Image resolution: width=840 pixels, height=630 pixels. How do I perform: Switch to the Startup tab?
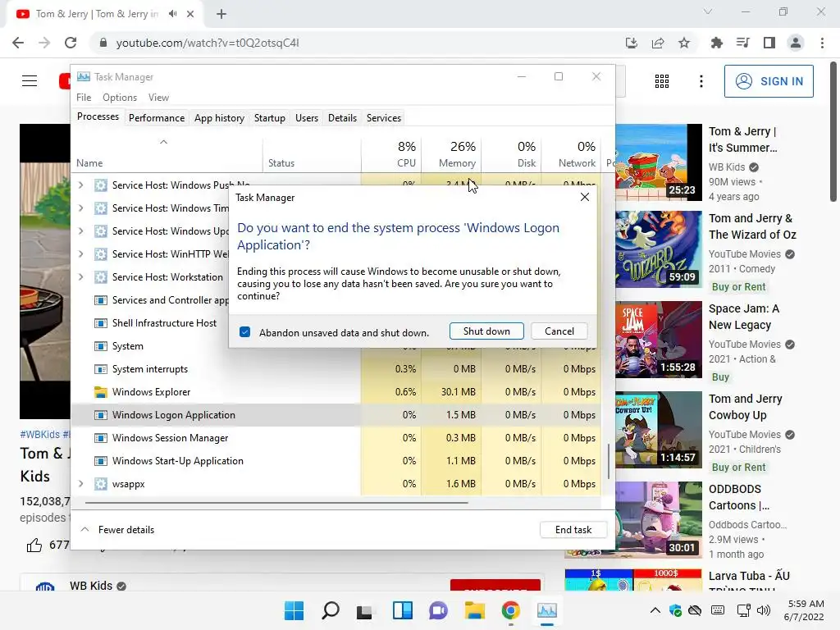click(x=269, y=118)
